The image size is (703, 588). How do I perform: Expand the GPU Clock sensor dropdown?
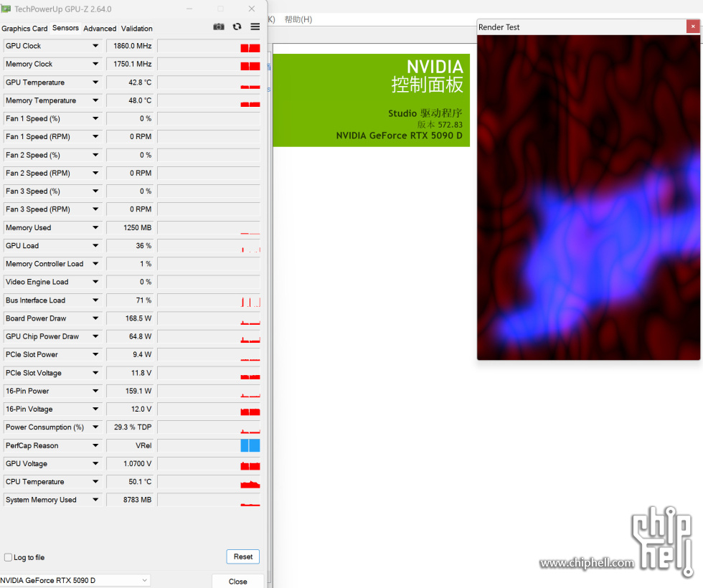[95, 46]
